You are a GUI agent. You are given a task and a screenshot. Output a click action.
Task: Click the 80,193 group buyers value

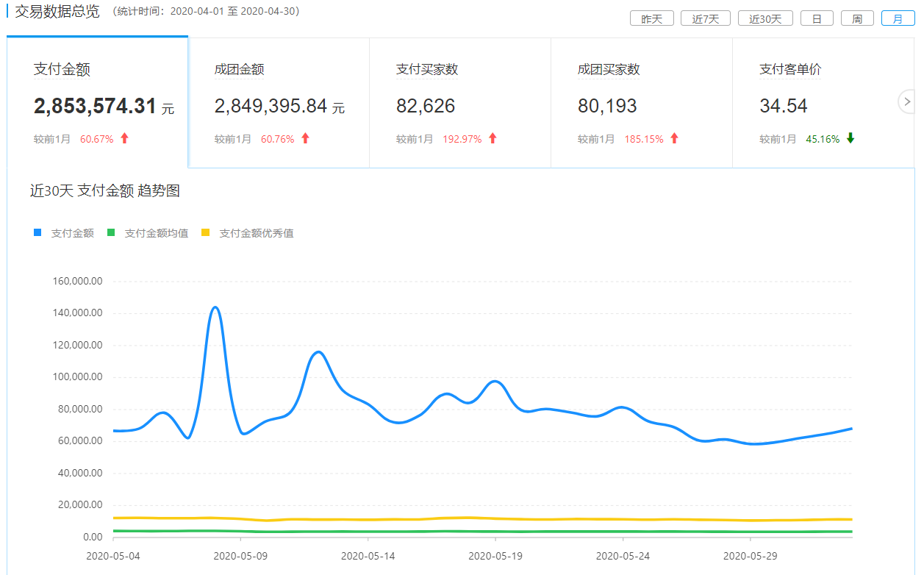click(x=607, y=106)
